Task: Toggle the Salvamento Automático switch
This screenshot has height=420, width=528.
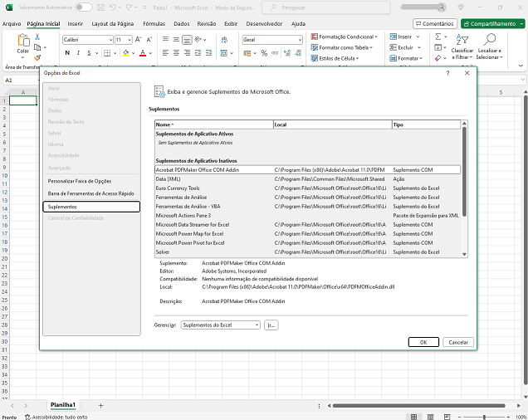Action: [84, 7]
